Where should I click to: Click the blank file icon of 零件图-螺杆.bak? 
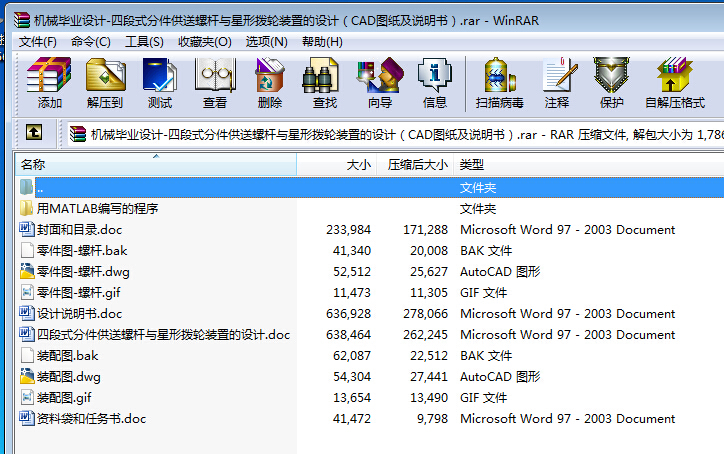click(x=27, y=250)
